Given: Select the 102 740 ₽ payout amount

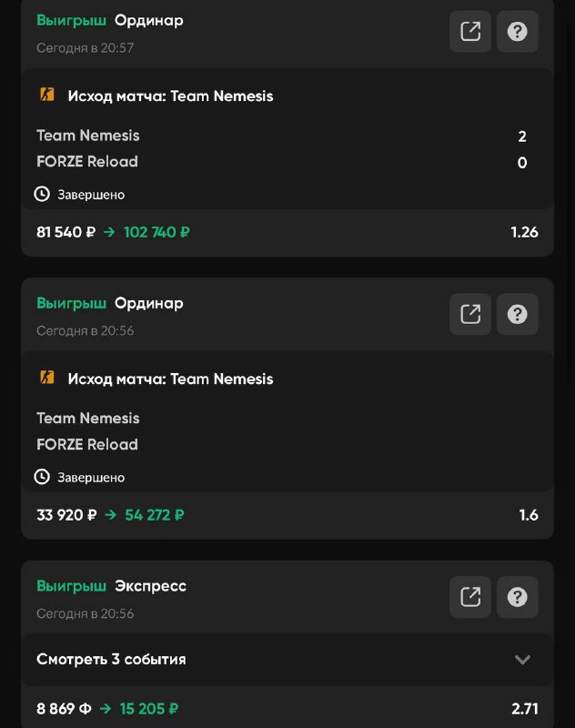Looking at the screenshot, I should (x=156, y=232).
